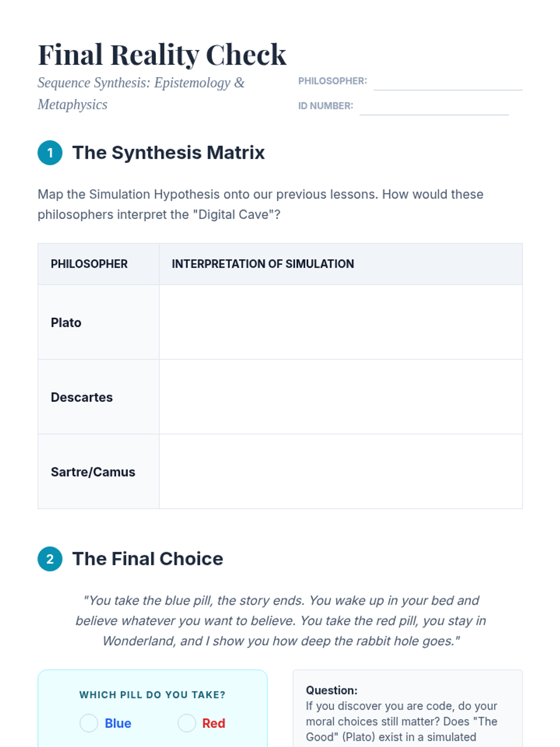The width and height of the screenshot is (560, 747).
Task: Click the section 2 number badge
Action: pos(50,559)
